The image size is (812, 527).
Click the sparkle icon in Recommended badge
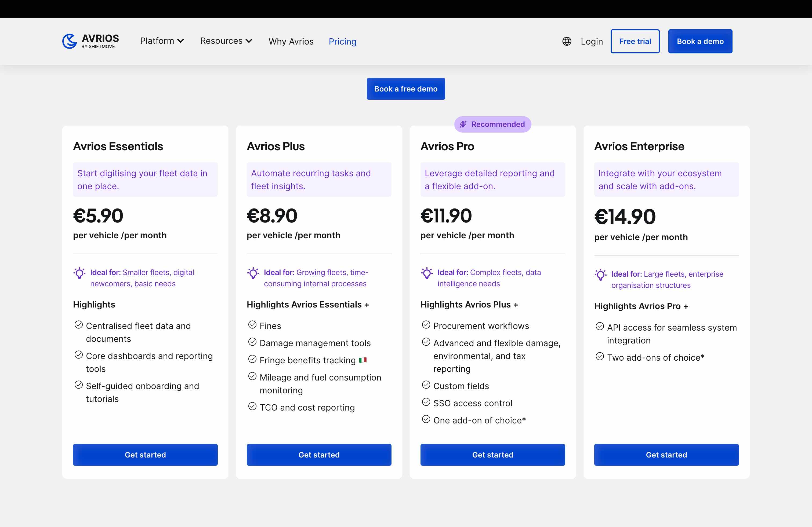click(x=463, y=125)
